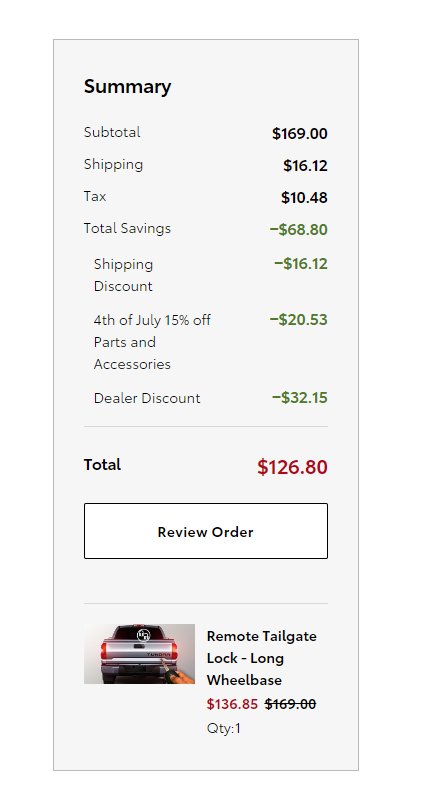
Task: Click the struck-through original price $169.00
Action: point(290,704)
